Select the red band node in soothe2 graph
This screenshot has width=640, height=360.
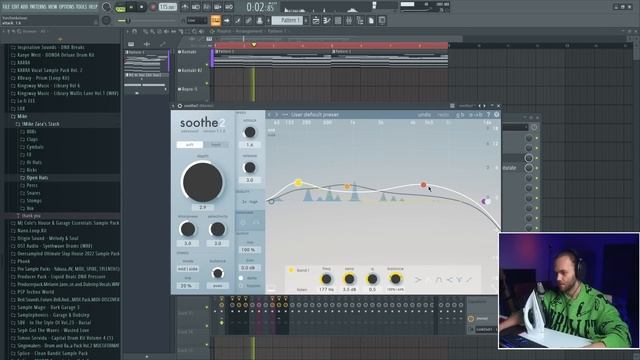tap(423, 185)
